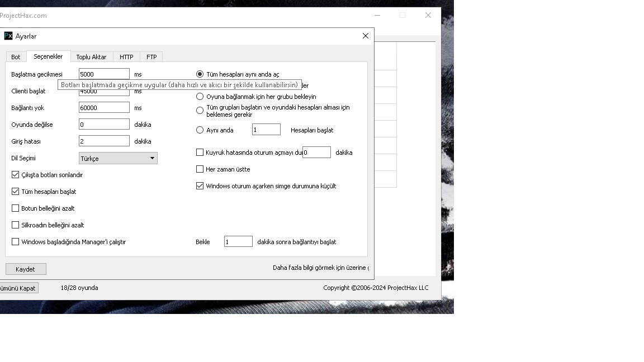The width and height of the screenshot is (644, 362).
Task: Open the FTP tab
Action: (x=151, y=56)
